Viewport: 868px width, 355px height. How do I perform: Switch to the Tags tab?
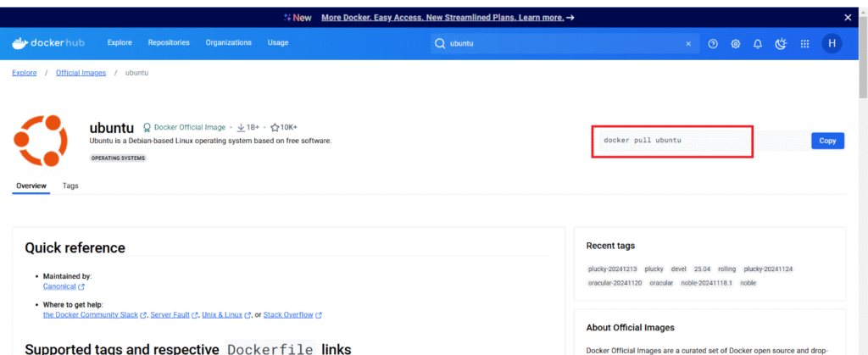(70, 186)
